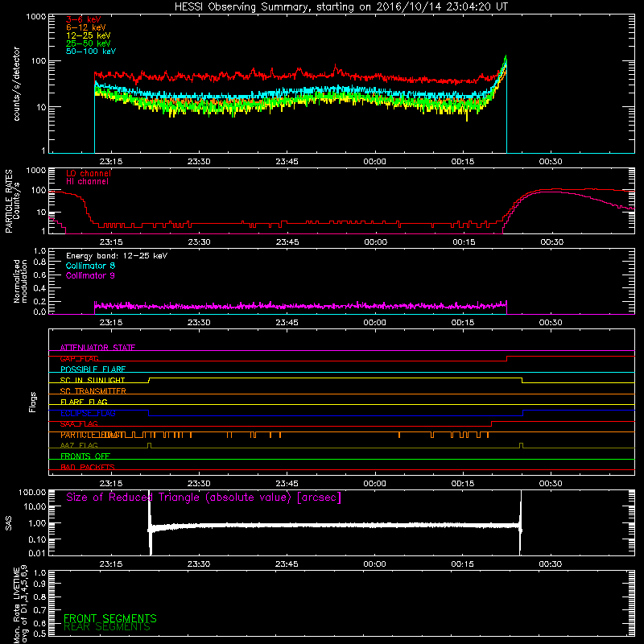
Task: Click the PARTICLE_BURST flag label
Action: coord(93,435)
